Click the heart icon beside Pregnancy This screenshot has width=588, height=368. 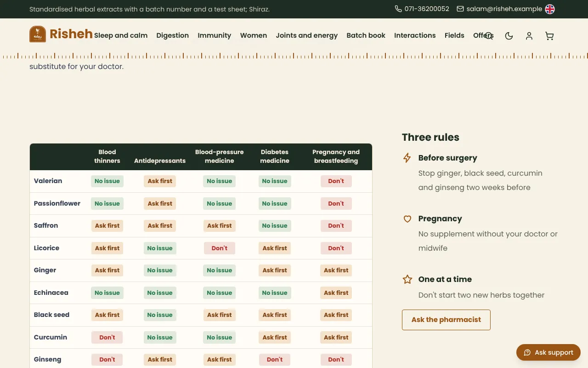pos(407,219)
